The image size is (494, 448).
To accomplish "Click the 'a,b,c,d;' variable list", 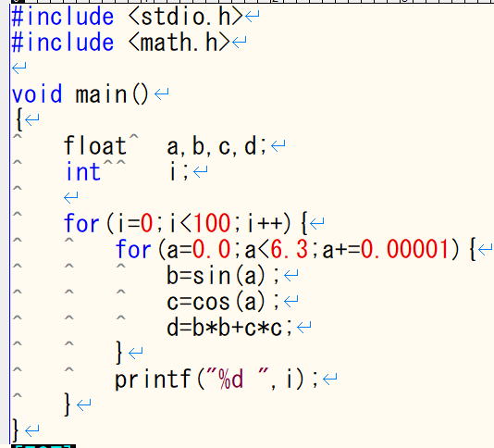I will [x=216, y=146].
